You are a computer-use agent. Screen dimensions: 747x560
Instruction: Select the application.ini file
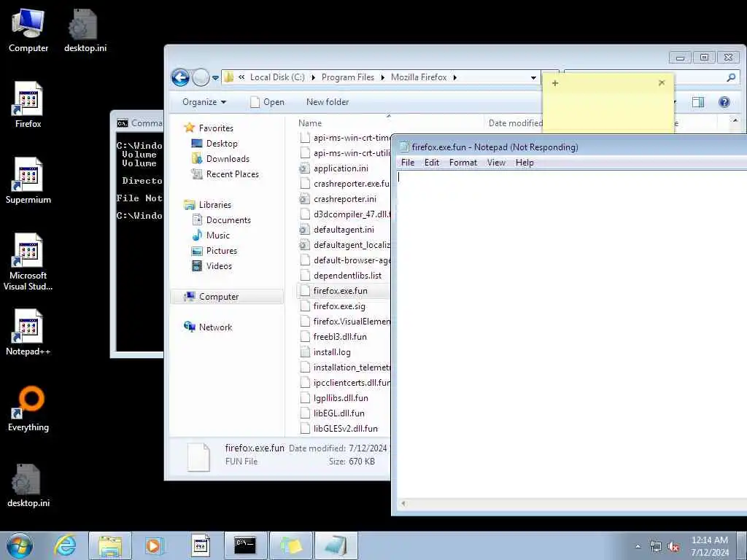pyautogui.click(x=341, y=168)
